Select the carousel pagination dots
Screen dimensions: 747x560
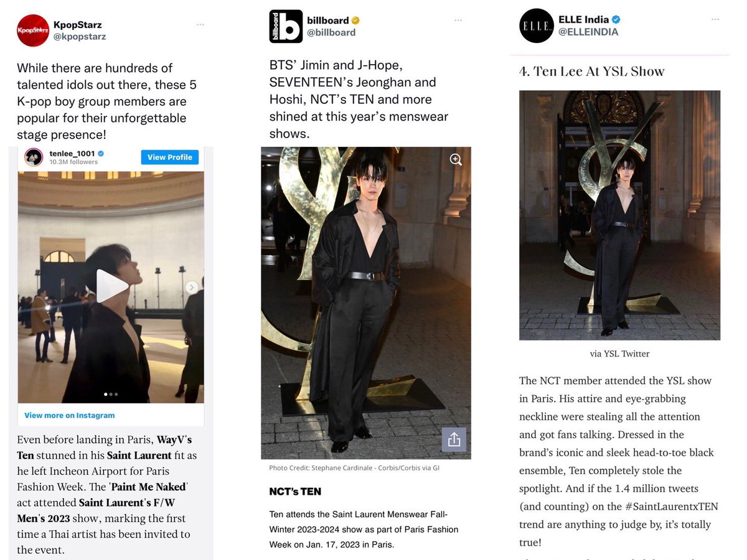point(111,394)
